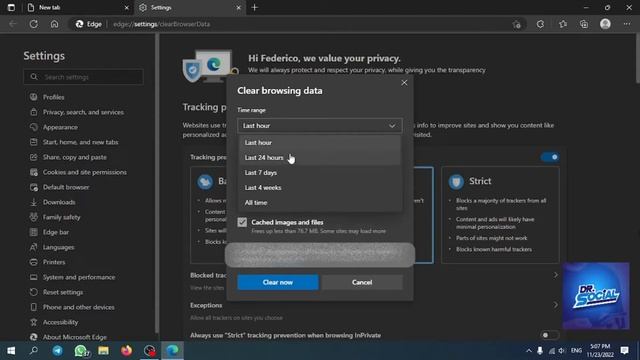Screen dimensions: 640x360
Task: Open the notification center
Action: [624, 351]
